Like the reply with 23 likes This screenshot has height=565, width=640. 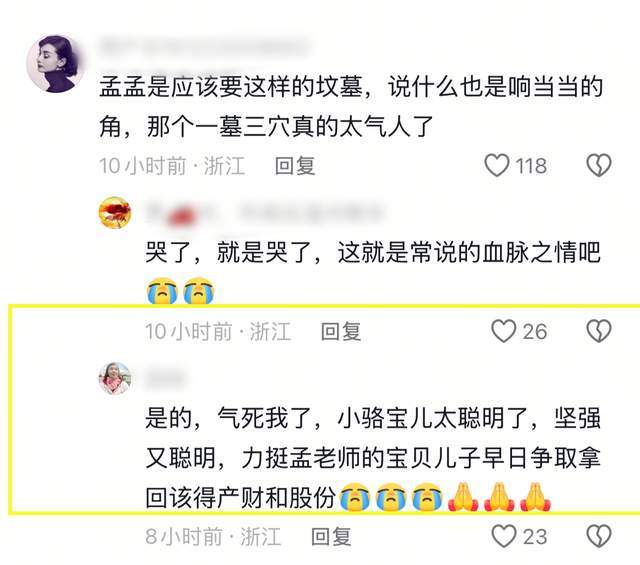pyautogui.click(x=504, y=536)
